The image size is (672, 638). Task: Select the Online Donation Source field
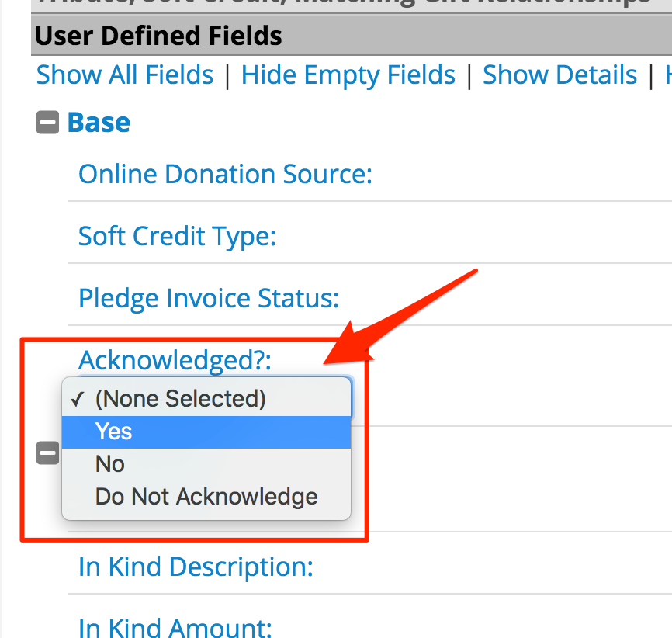(224, 174)
